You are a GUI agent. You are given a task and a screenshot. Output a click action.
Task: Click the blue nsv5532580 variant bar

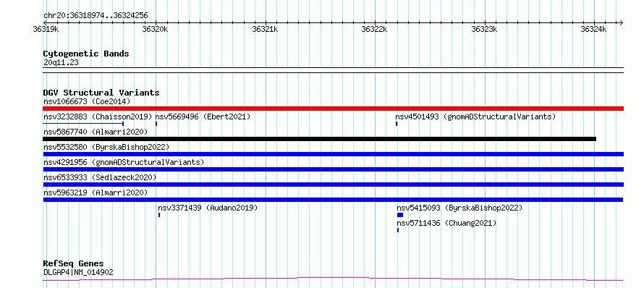click(333, 154)
